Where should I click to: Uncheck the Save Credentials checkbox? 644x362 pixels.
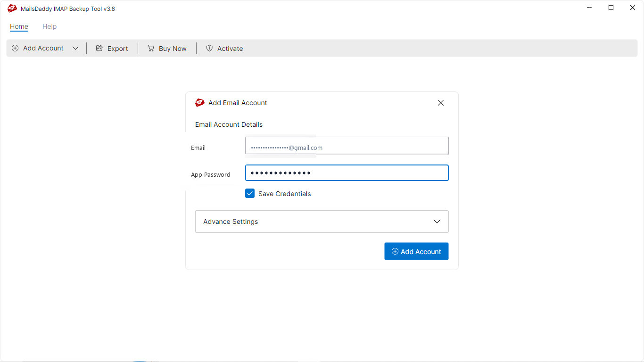pyautogui.click(x=250, y=193)
